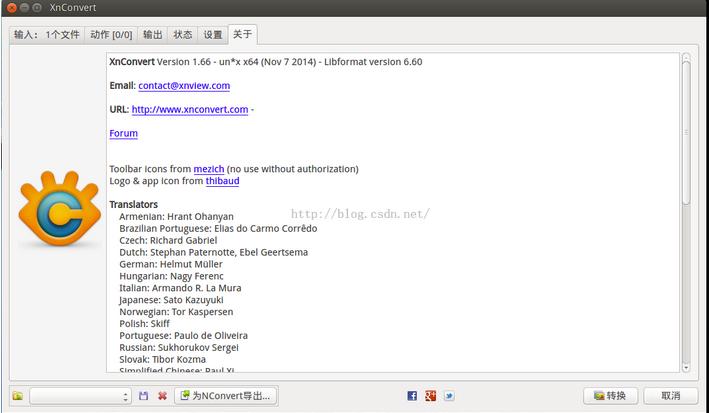Image resolution: width=709 pixels, height=413 pixels.
Task: Open the http://www.xnconvert.com link
Action: coord(190,109)
